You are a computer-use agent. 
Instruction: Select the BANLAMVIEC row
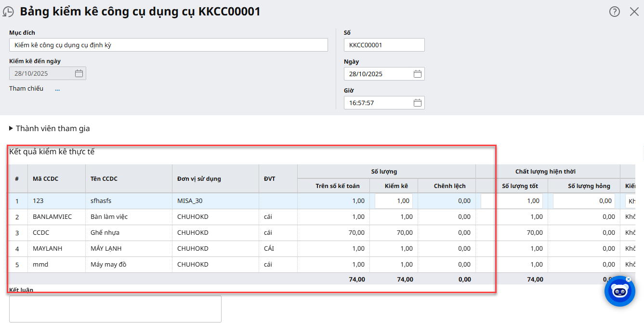point(52,217)
